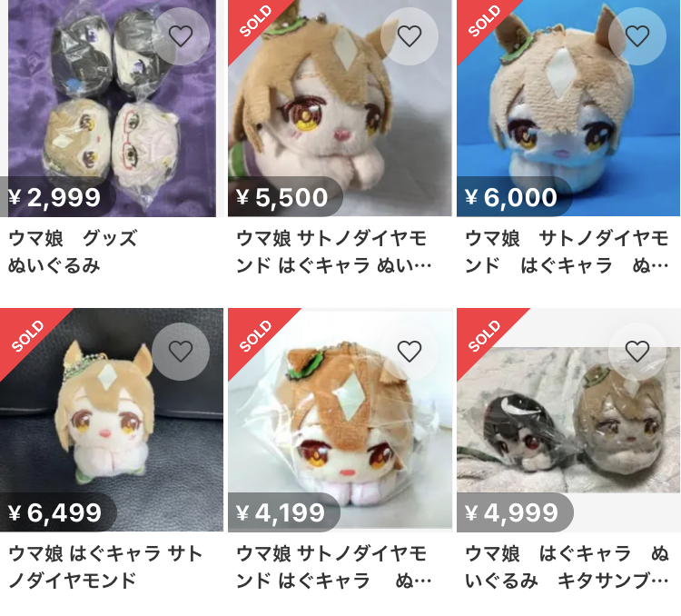Open the four-plush photo on purple cloth

112,108
